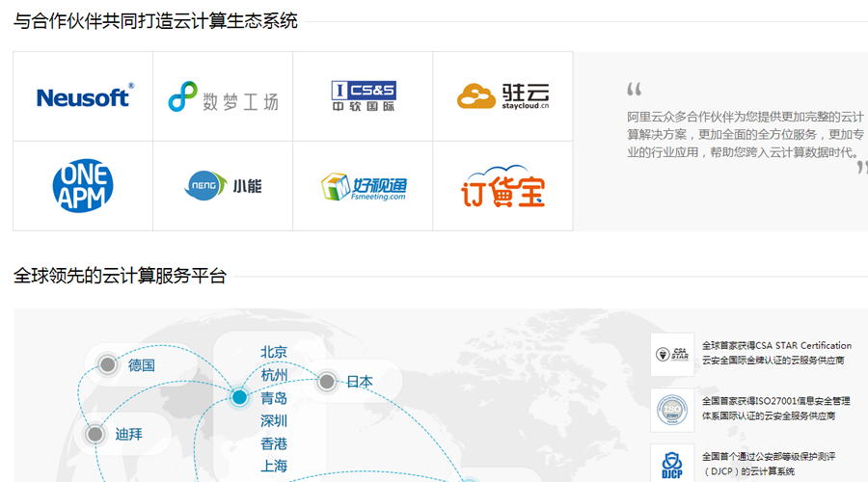Select 上海 in the city list
868x482 pixels.
pos(274,466)
